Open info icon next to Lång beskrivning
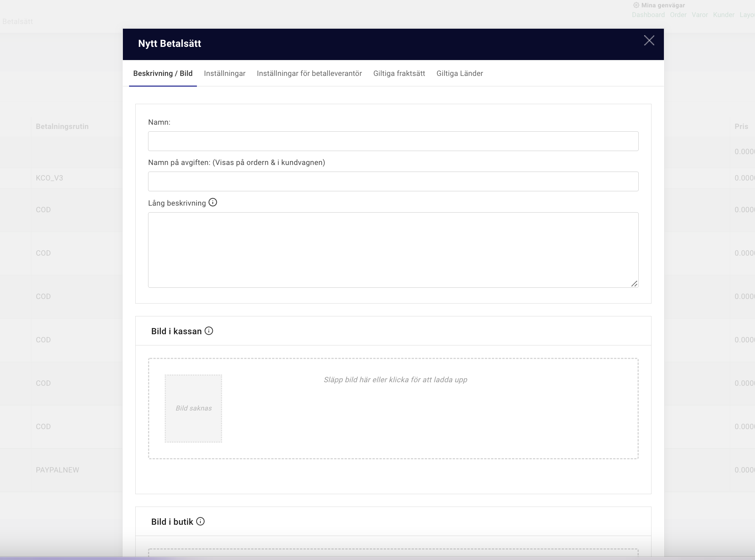Screen dimensions: 755x560 coord(213,203)
